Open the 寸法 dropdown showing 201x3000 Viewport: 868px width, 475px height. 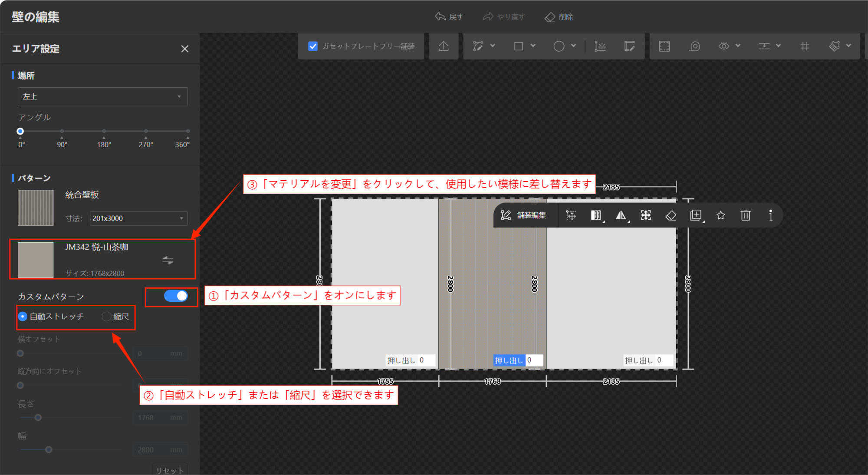pyautogui.click(x=138, y=218)
